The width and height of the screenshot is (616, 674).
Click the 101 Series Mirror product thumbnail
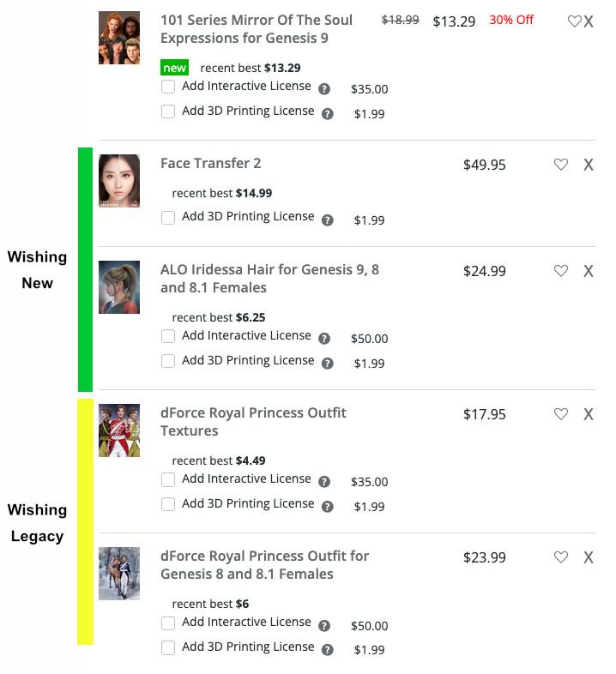click(119, 38)
